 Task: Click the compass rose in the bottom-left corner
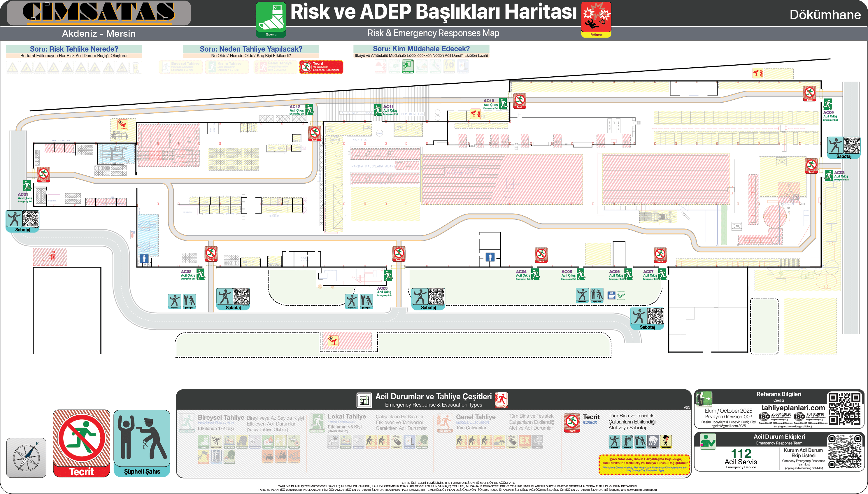coord(26,458)
